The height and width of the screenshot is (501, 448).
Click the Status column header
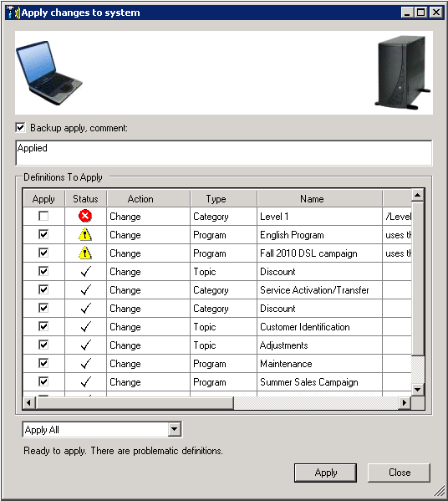pyautogui.click(x=85, y=199)
